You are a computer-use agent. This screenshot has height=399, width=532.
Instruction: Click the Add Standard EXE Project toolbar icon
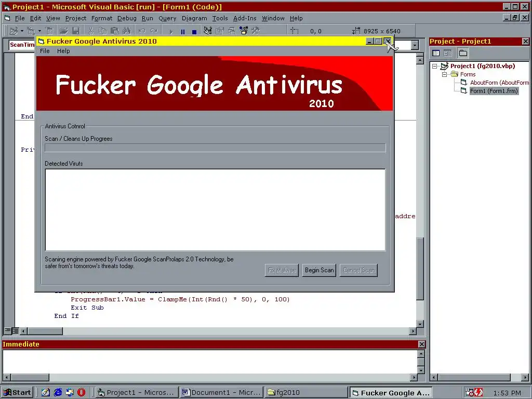[x=14, y=31]
